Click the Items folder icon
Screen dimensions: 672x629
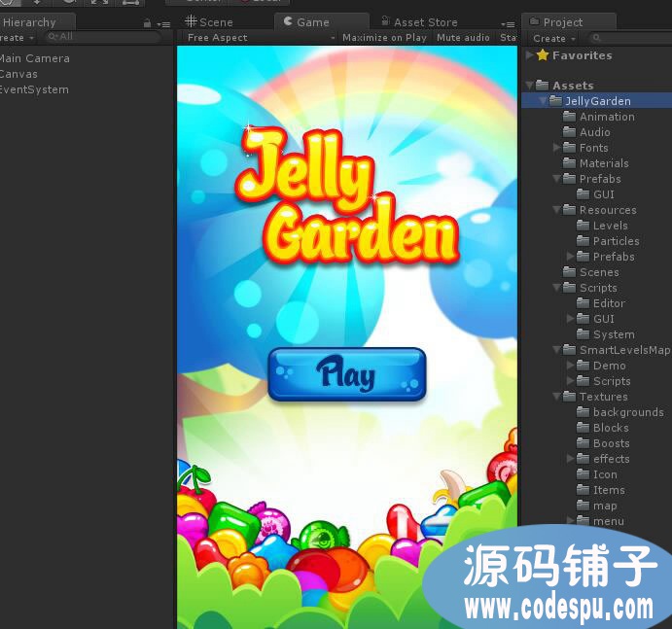pos(583,490)
